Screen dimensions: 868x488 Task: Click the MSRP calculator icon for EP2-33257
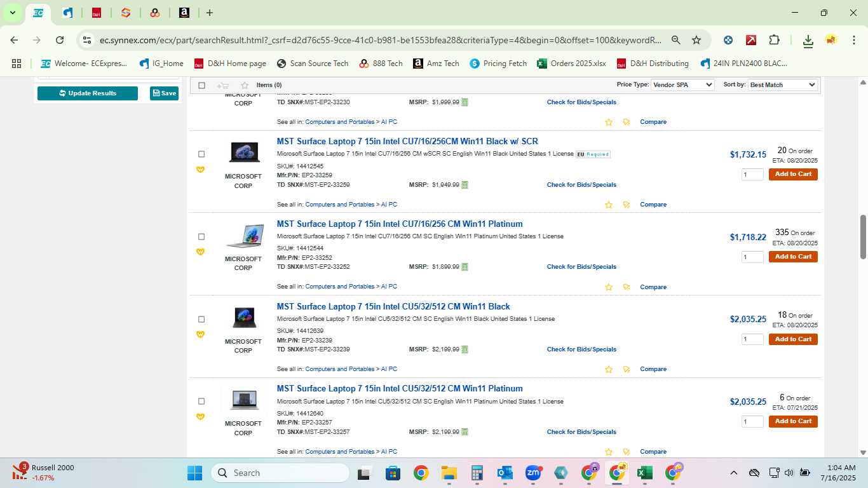465,432
